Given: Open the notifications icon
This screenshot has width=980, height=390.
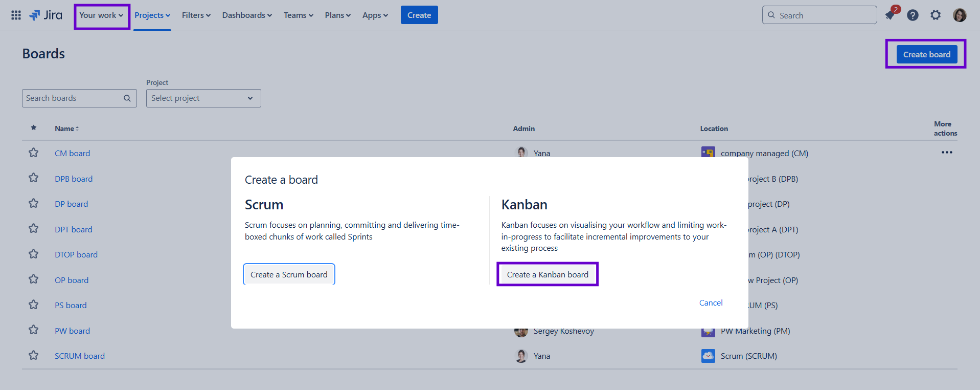Looking at the screenshot, I should tap(890, 15).
